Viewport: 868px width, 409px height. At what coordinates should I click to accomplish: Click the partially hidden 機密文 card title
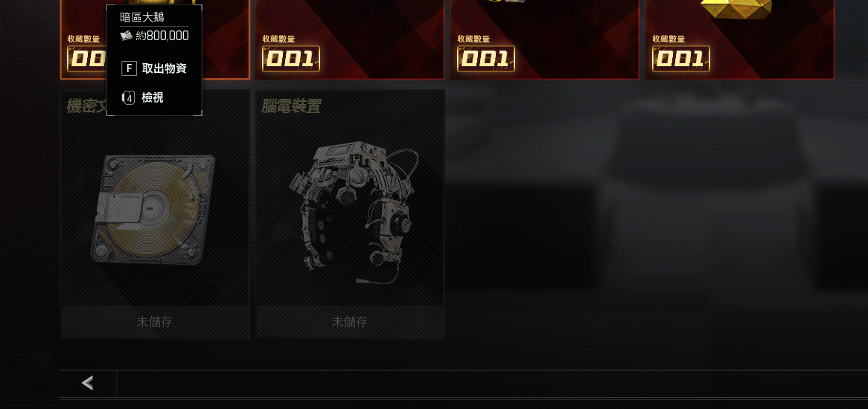(x=86, y=106)
